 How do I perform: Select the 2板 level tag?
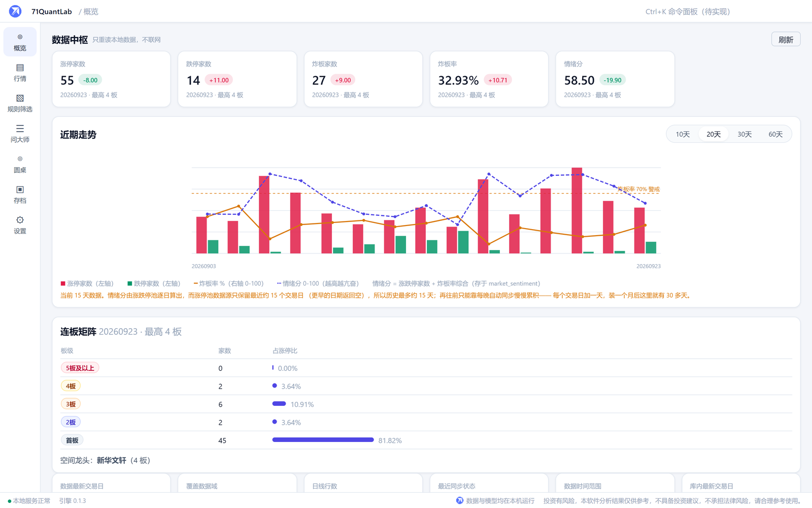(71, 422)
